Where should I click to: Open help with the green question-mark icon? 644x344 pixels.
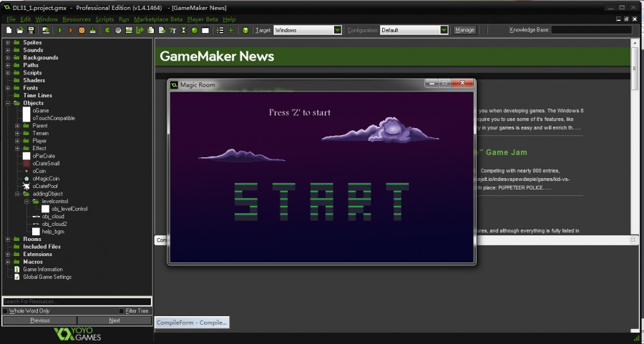point(245,30)
